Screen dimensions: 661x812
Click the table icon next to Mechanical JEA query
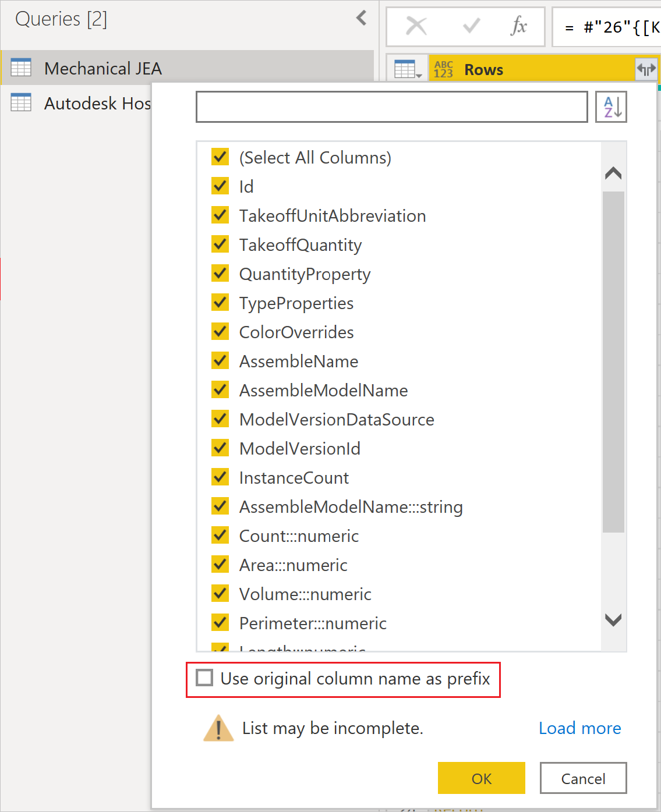[x=21, y=68]
